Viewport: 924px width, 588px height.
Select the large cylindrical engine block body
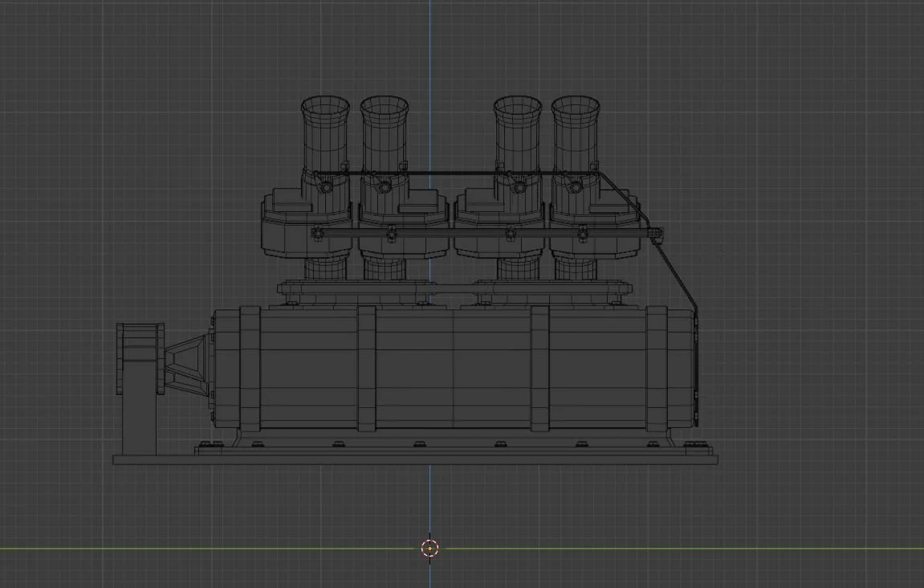[x=454, y=369]
